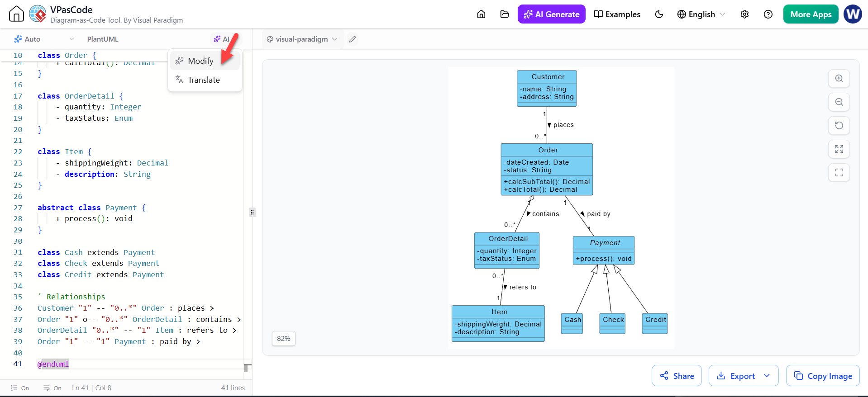Click code line '- shippingWeight: Decimal'
This screenshot has height=397, width=868.
tap(112, 163)
